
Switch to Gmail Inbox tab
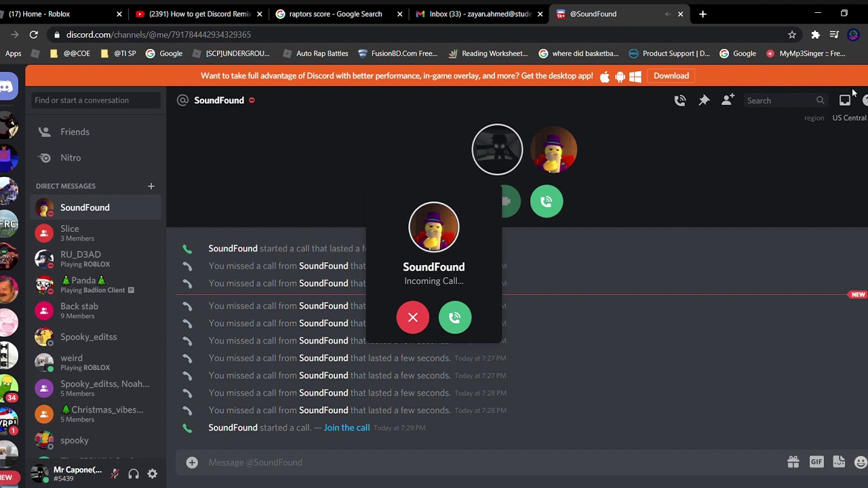(x=479, y=14)
